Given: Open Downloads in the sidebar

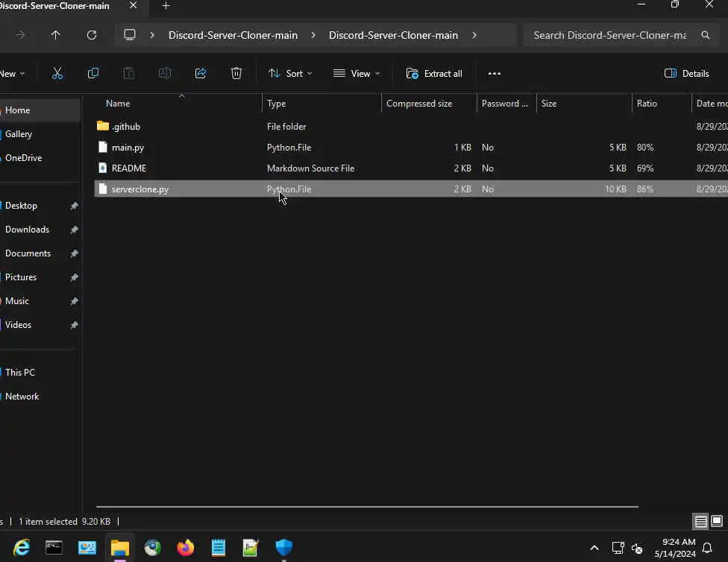Looking at the screenshot, I should point(40,230).
